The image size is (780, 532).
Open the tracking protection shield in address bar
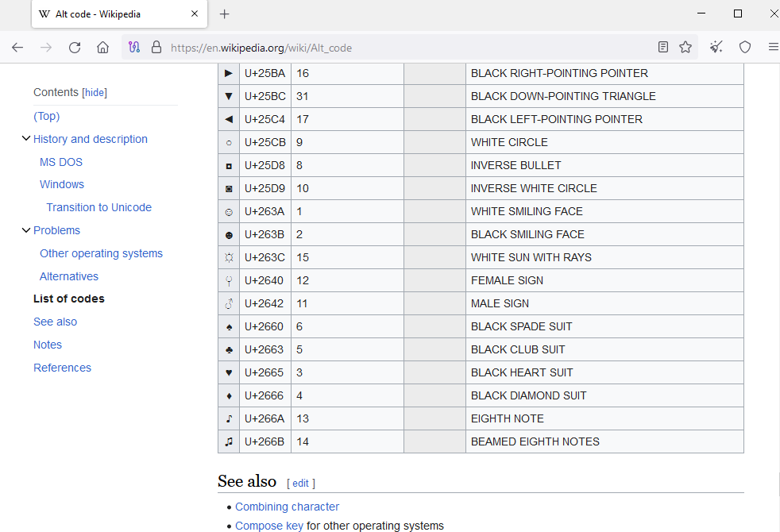(134, 47)
